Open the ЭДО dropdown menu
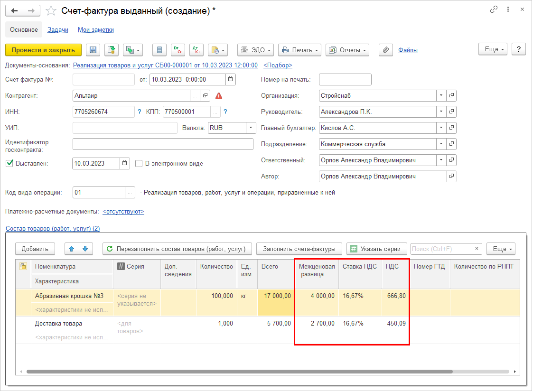This screenshot has height=392, width=533. point(256,50)
